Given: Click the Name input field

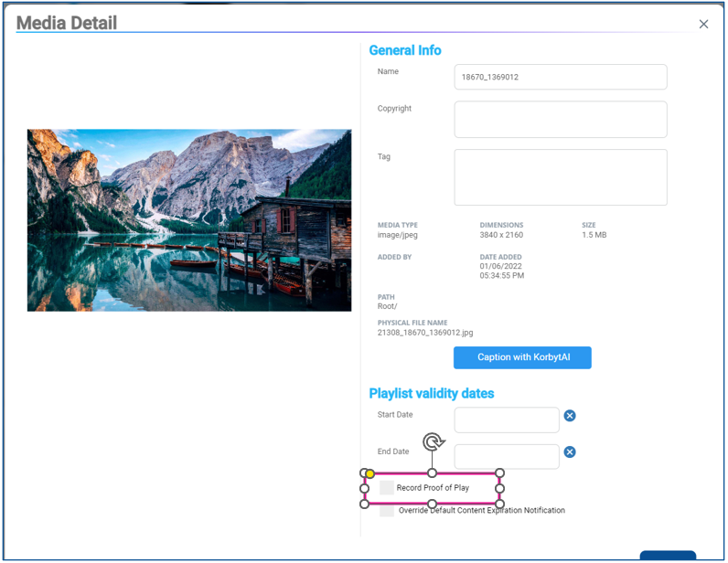Looking at the screenshot, I should (x=561, y=77).
